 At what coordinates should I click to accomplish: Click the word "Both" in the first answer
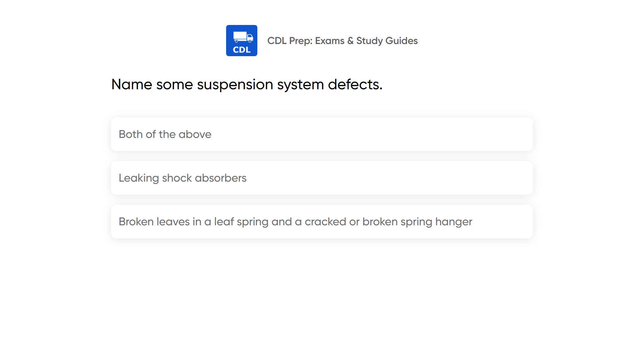click(x=131, y=134)
